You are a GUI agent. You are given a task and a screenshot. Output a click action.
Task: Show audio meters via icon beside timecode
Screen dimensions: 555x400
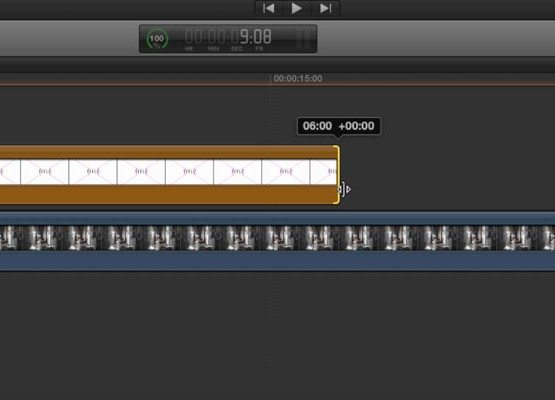coord(304,38)
